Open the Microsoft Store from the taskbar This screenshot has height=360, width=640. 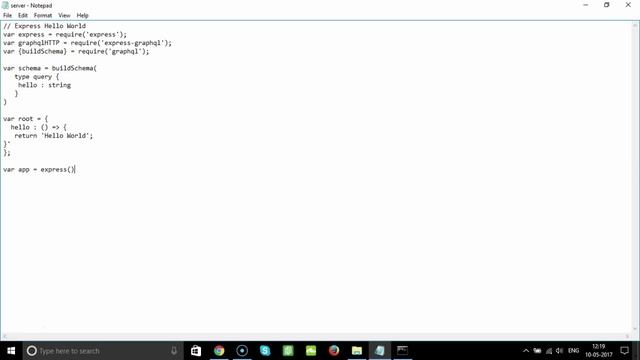[x=196, y=351]
